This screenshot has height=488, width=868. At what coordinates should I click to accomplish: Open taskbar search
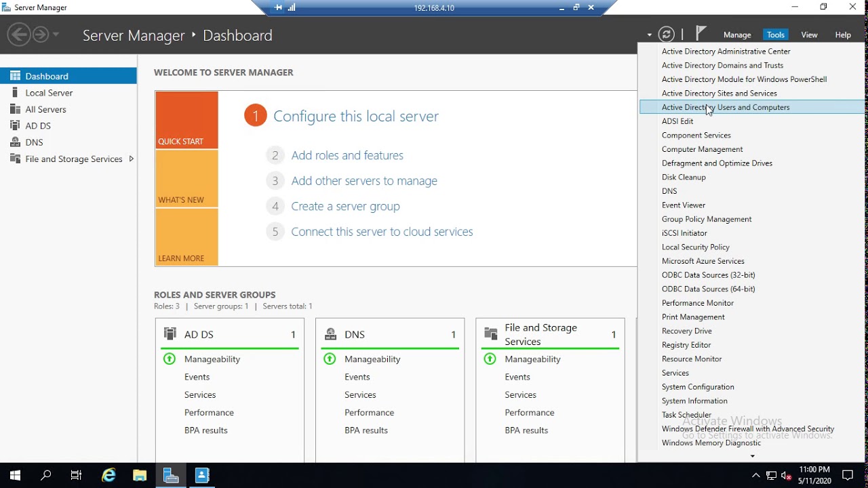(x=46, y=475)
